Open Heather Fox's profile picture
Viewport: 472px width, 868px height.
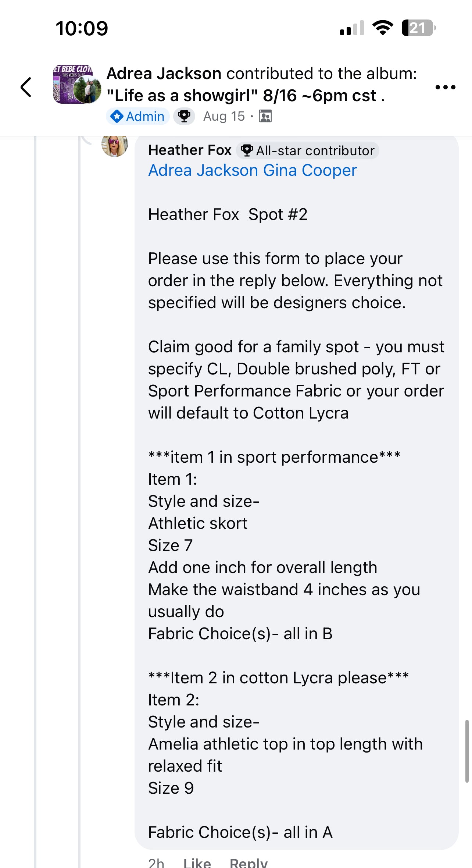(114, 146)
